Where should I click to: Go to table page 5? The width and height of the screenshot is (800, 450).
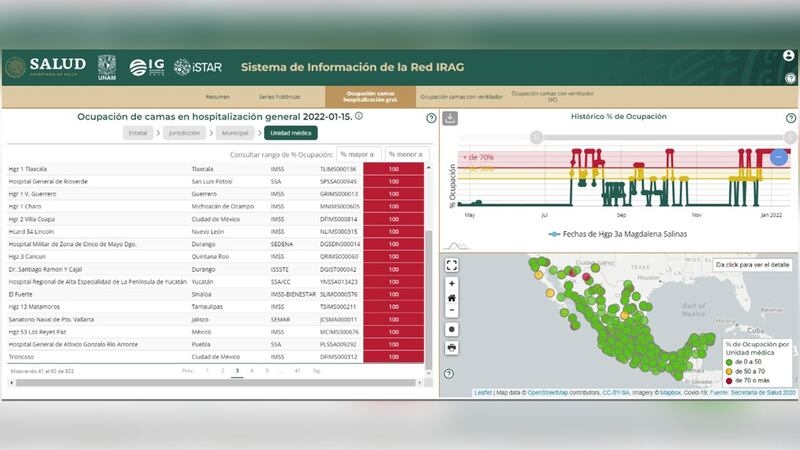pos(267,371)
